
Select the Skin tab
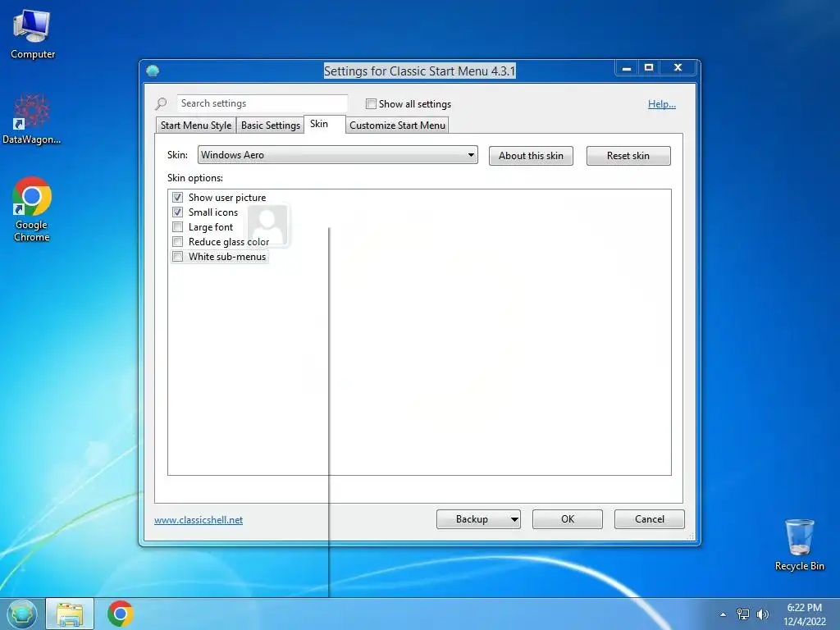(324, 124)
